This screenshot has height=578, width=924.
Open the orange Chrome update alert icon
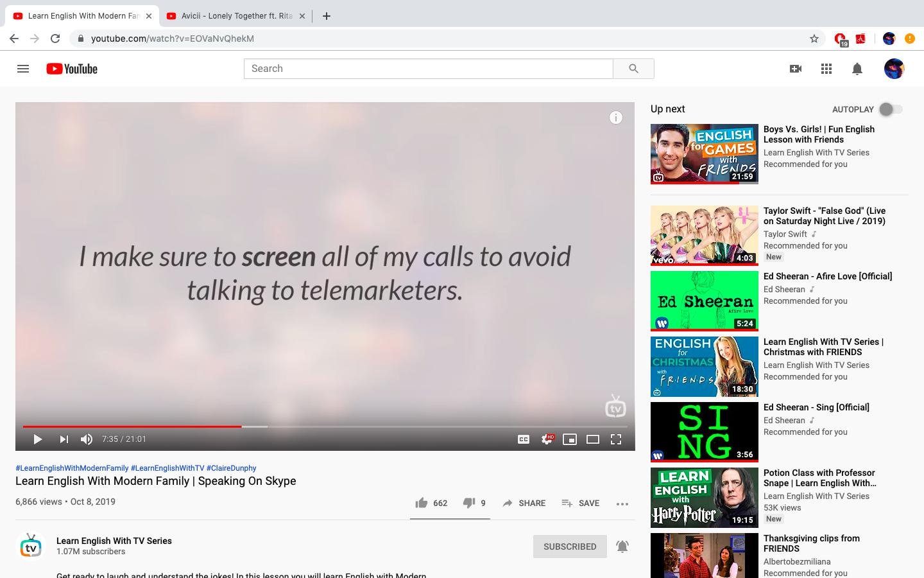pyautogui.click(x=910, y=39)
